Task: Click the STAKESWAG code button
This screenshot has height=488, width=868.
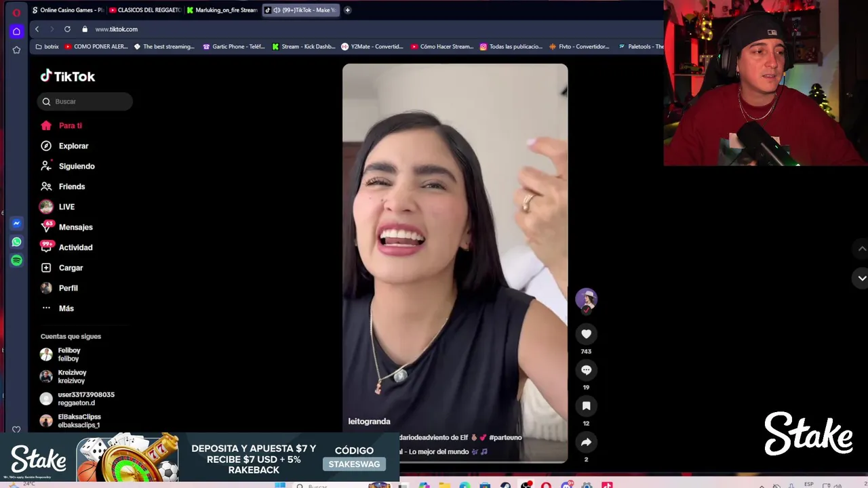Action: (x=354, y=464)
